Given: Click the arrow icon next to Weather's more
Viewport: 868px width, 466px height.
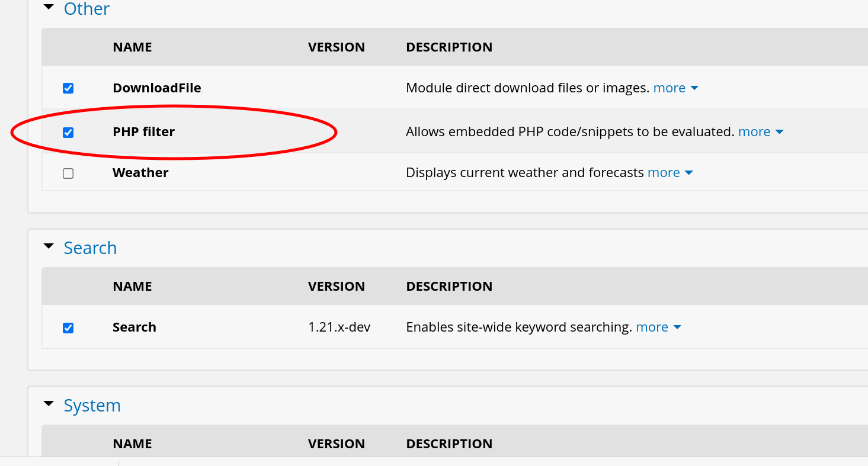Looking at the screenshot, I should [688, 173].
